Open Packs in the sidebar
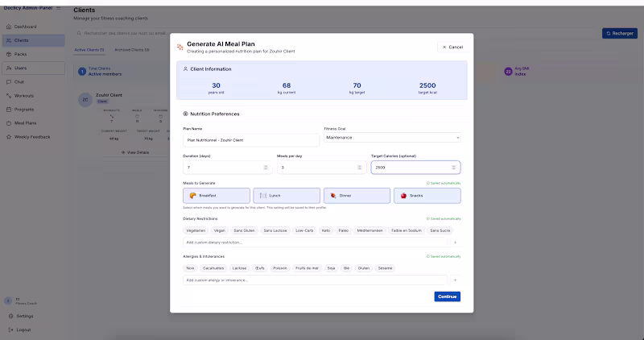644x340 pixels. pyautogui.click(x=33, y=54)
